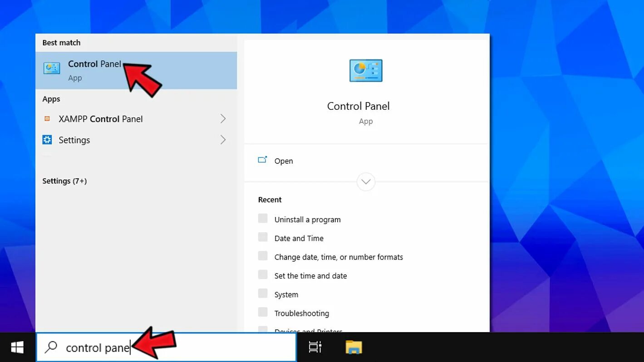Screen dimensions: 644x362
Task: Select XAMPP Control Panel app result
Action: tap(136, 119)
